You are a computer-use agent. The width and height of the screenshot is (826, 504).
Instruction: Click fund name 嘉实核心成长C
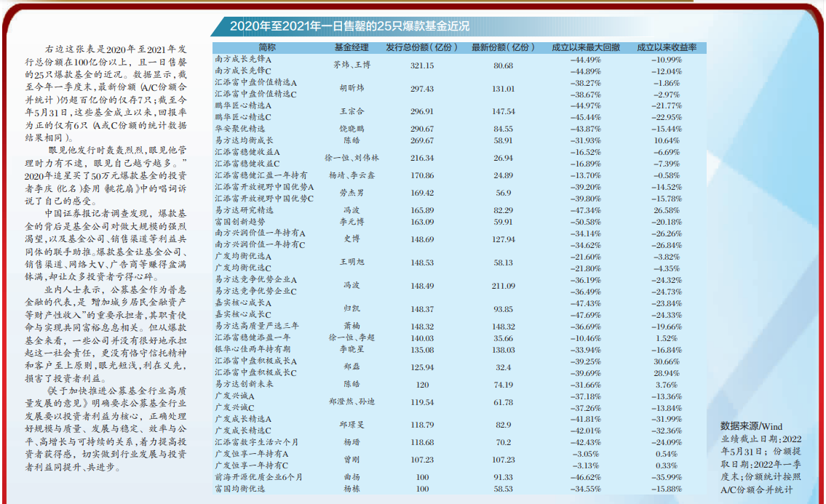click(243, 314)
